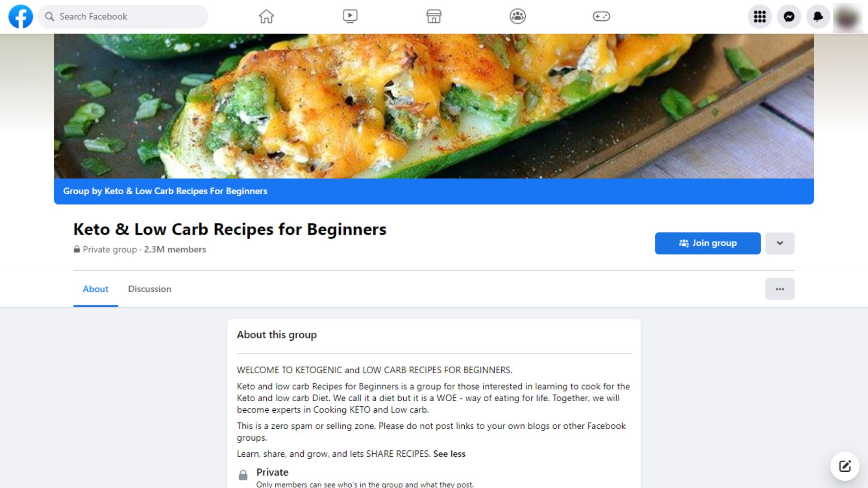Open the apps menu grid

[760, 17]
